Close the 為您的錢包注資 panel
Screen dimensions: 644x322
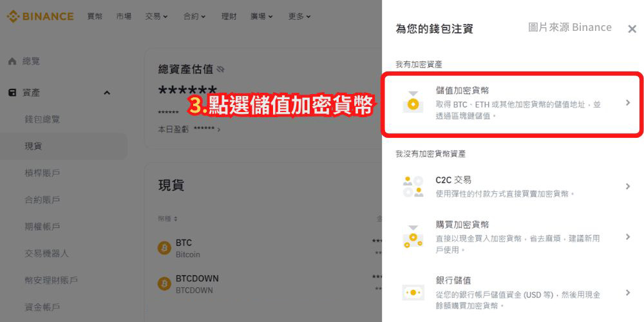point(632,29)
